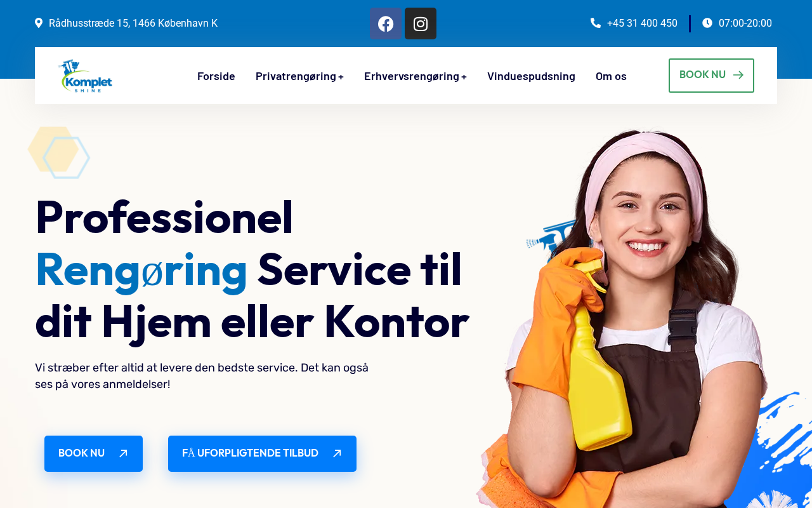This screenshot has height=508, width=812.
Task: Open the Om os menu item
Action: pos(611,76)
